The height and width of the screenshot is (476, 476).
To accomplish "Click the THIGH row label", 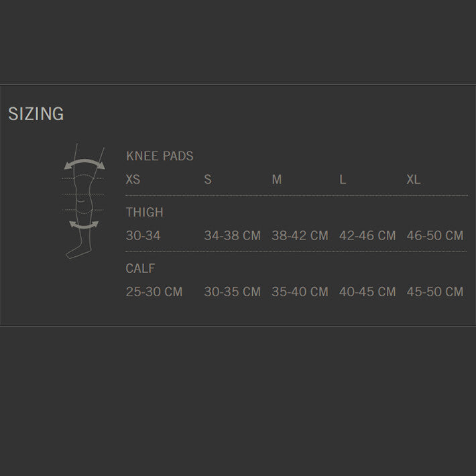I will pyautogui.click(x=144, y=213).
